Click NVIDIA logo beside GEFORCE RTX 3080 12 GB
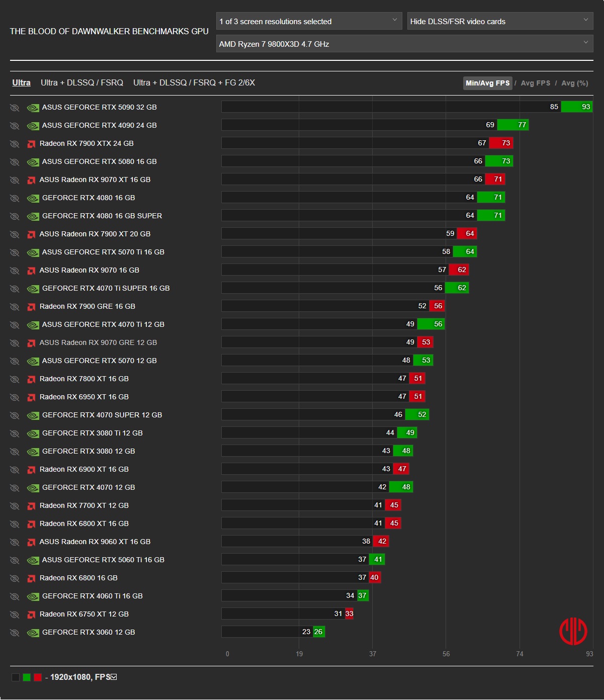Viewport: 604px width, 700px height. click(x=33, y=452)
